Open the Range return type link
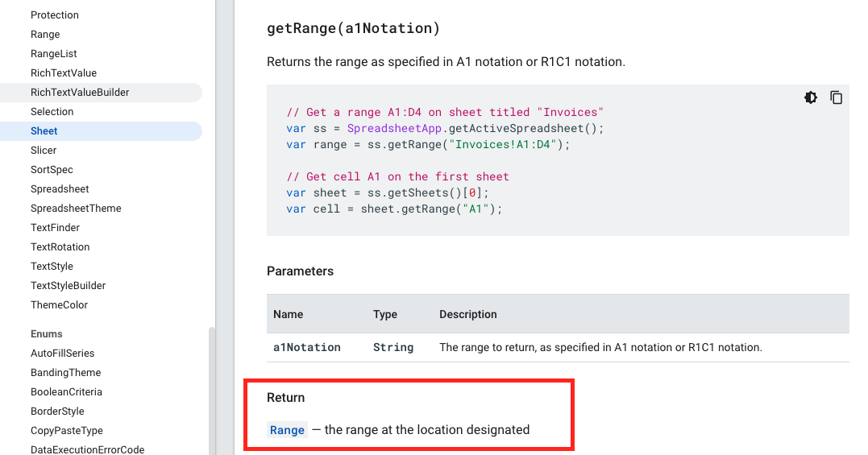The image size is (868, 455). 287,430
